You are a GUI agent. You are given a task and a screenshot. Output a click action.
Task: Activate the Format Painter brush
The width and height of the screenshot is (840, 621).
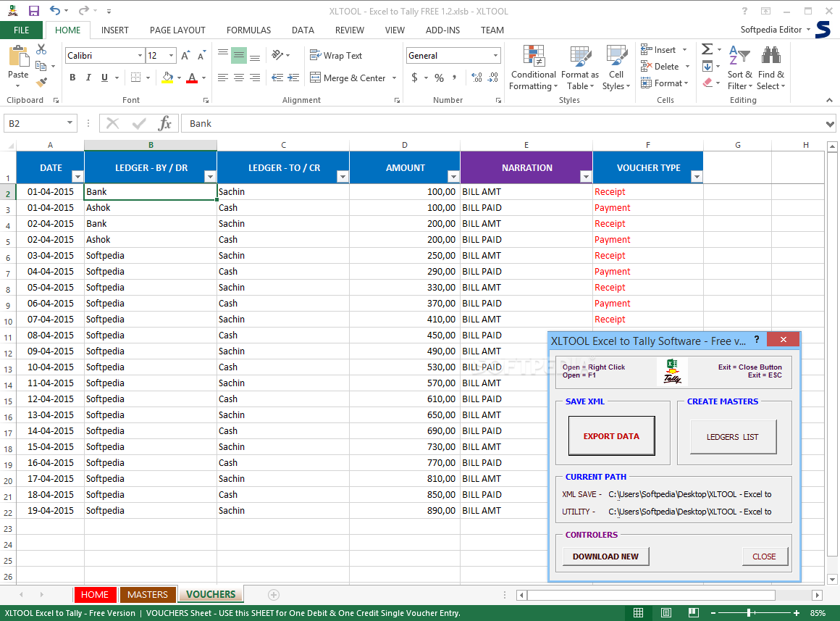pyautogui.click(x=41, y=83)
